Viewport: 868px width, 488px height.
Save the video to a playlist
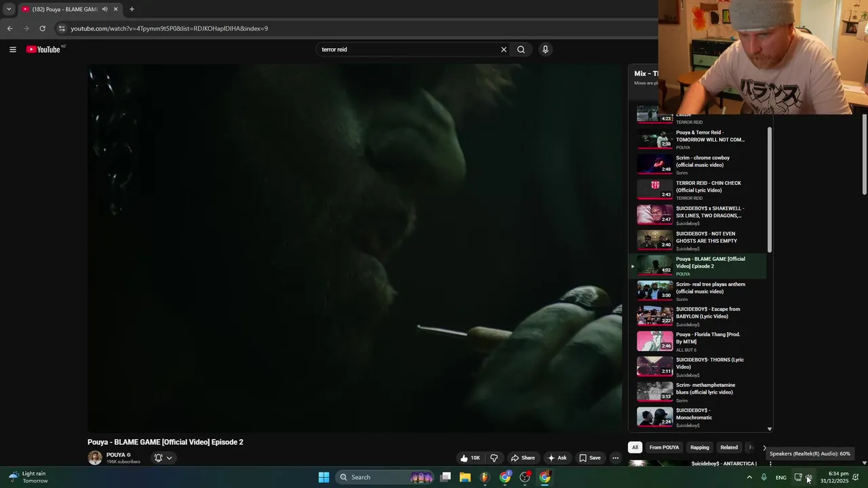pyautogui.click(x=589, y=458)
